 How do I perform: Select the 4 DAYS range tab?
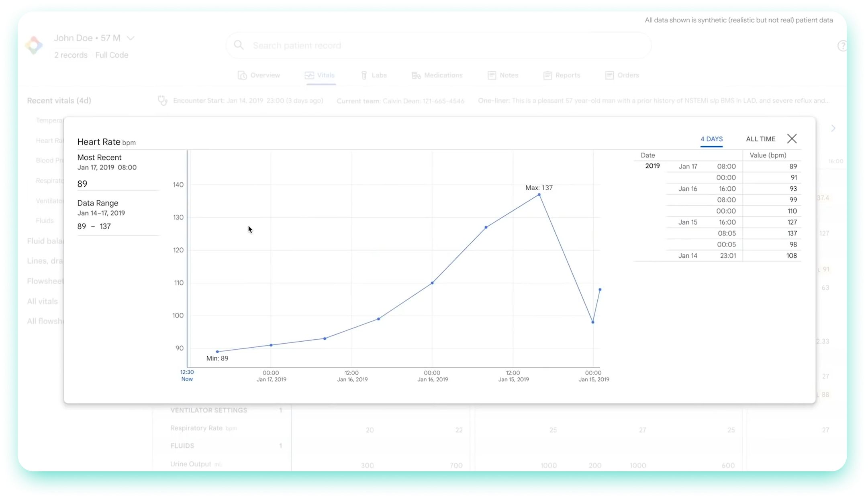click(x=711, y=139)
